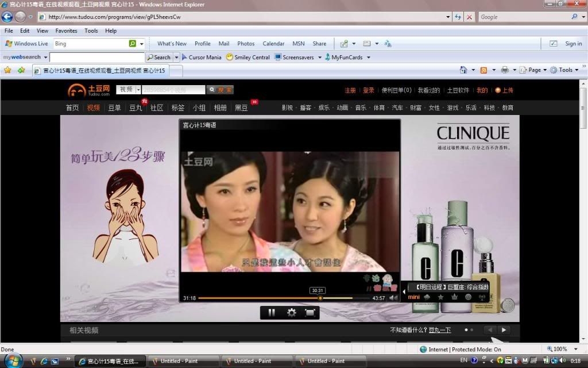Expand the Bing search provider dropdown
This screenshot has height=368, width=588.
point(141,44)
